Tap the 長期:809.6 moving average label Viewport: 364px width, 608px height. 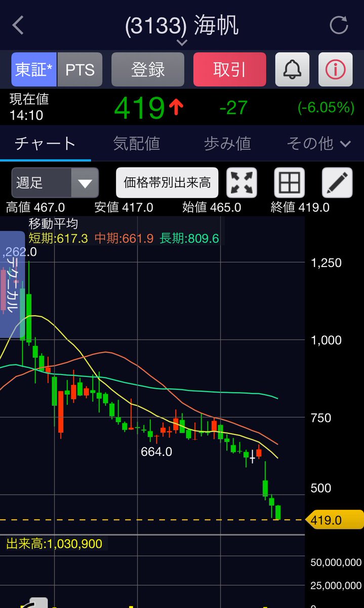pos(189,238)
